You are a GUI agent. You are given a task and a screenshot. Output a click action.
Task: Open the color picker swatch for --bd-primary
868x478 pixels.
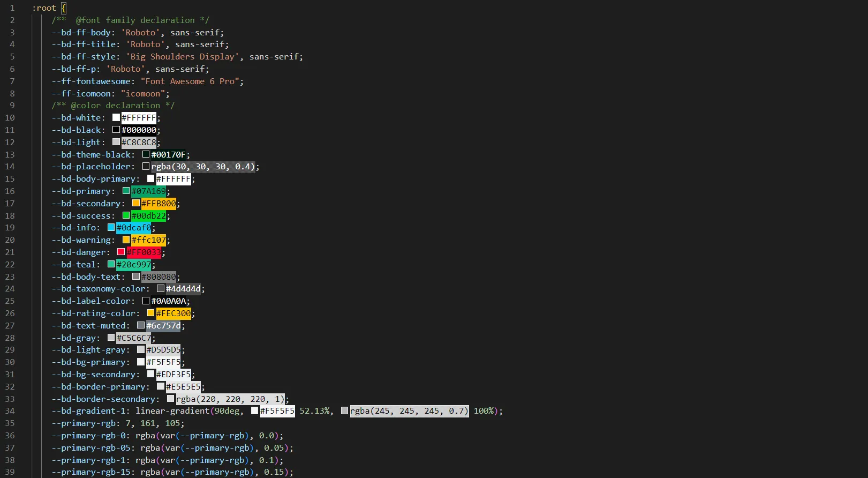(x=126, y=191)
